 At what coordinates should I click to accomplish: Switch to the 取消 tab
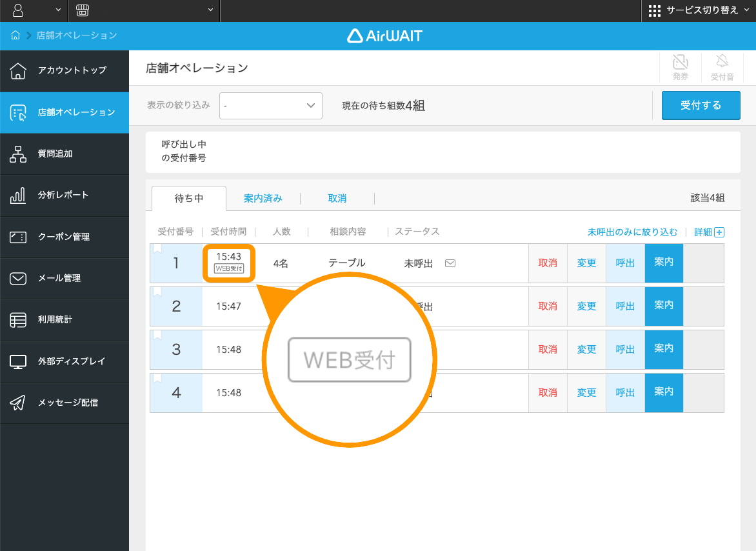tap(337, 198)
